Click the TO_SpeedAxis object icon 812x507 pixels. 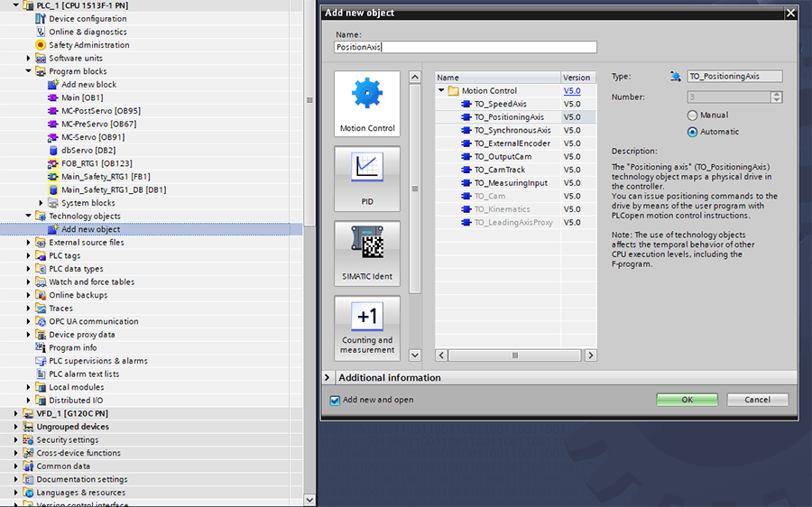click(466, 104)
